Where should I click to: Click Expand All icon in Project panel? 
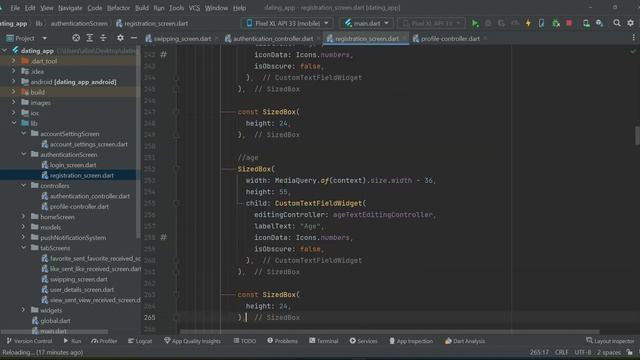pos(89,38)
